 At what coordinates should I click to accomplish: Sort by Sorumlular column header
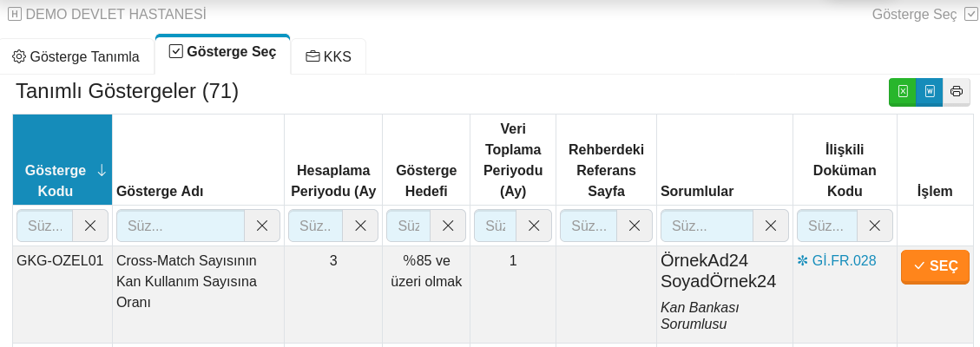pos(725,160)
